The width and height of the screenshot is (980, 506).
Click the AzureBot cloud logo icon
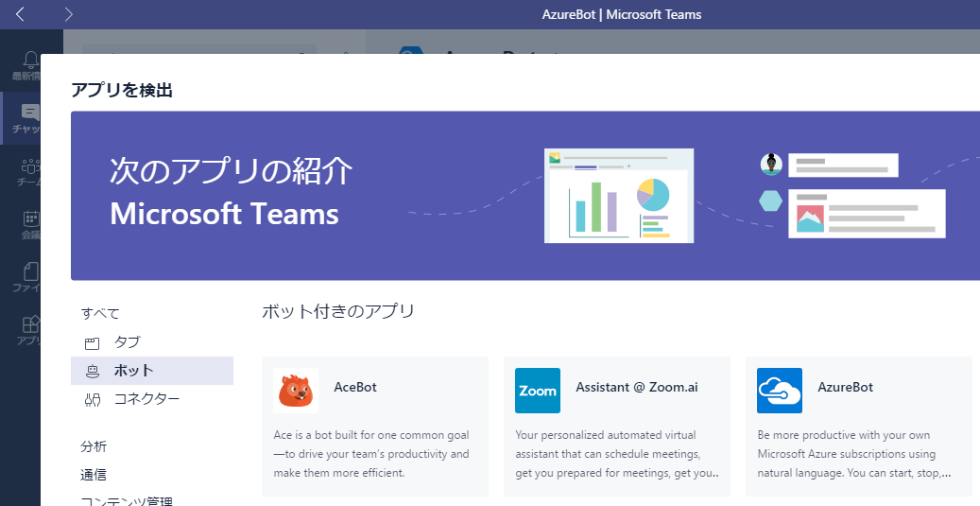point(780,391)
